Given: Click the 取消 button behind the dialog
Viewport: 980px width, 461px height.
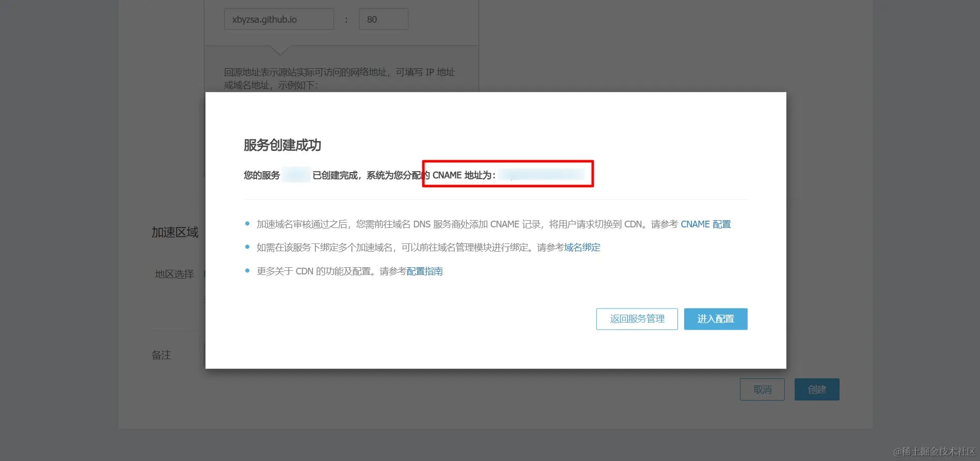Looking at the screenshot, I should click(762, 389).
